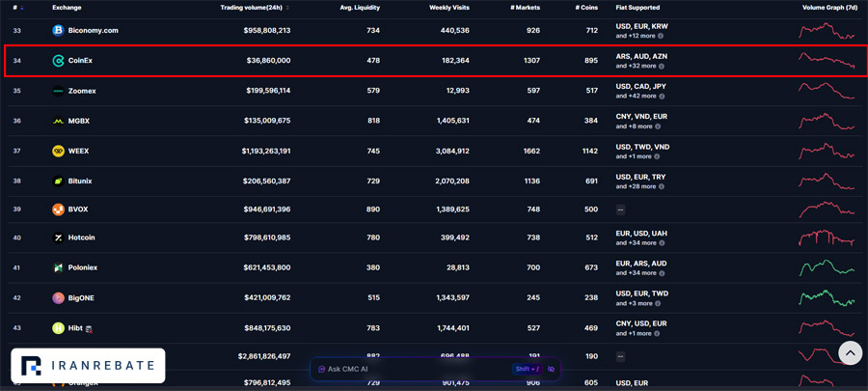Click info icon next to 'and +12 more'
This screenshot has height=391, width=868.
click(x=661, y=36)
